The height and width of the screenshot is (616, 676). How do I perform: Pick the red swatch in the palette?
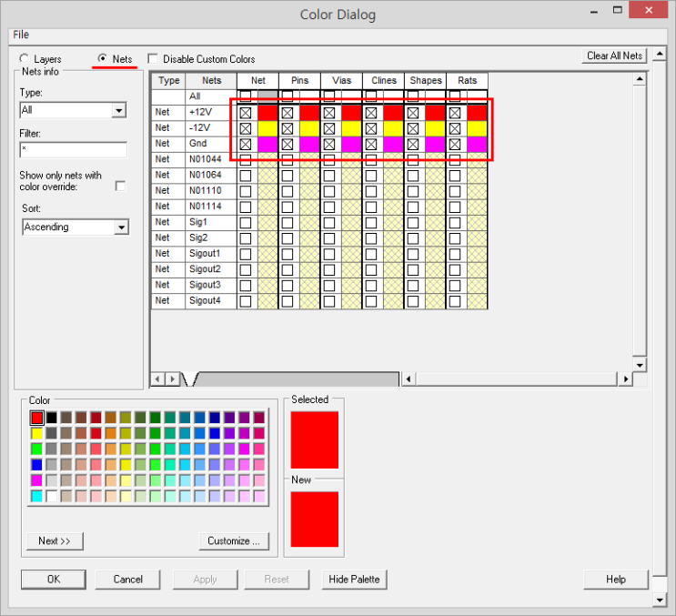[x=36, y=418]
